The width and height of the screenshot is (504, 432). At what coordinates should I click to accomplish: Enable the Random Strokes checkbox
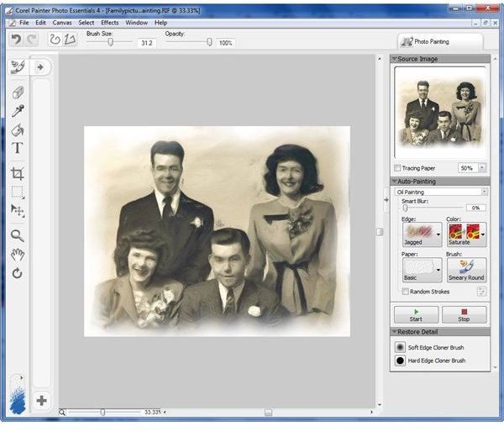pos(406,292)
